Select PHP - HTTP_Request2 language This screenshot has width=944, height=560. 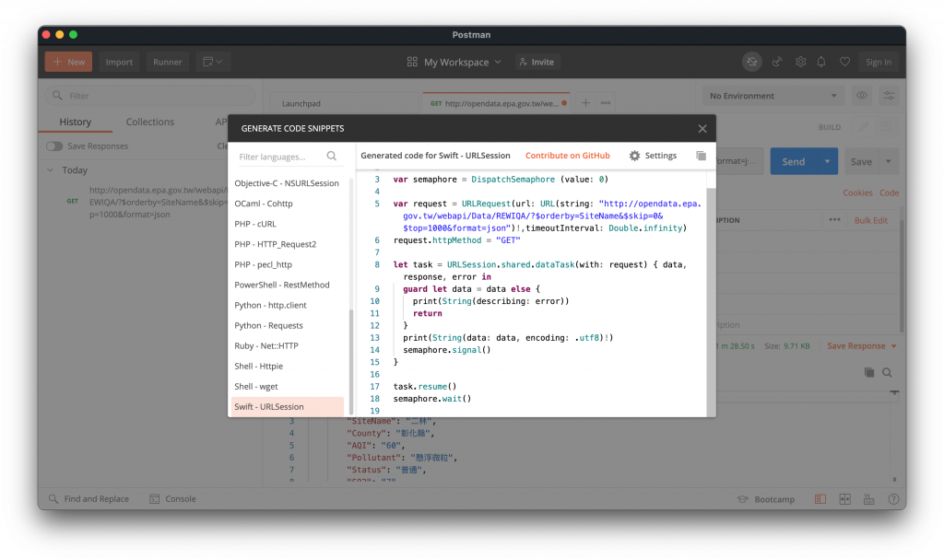point(287,244)
